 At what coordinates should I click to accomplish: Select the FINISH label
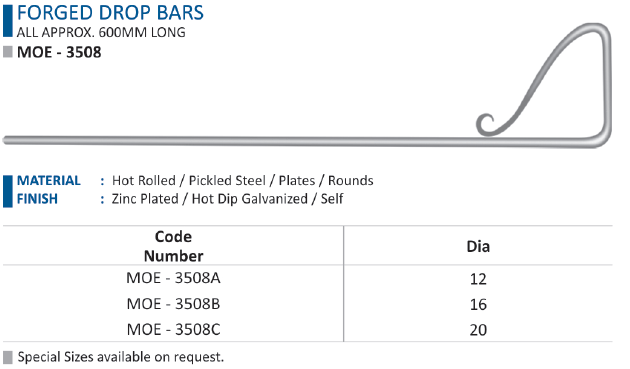[37, 199]
